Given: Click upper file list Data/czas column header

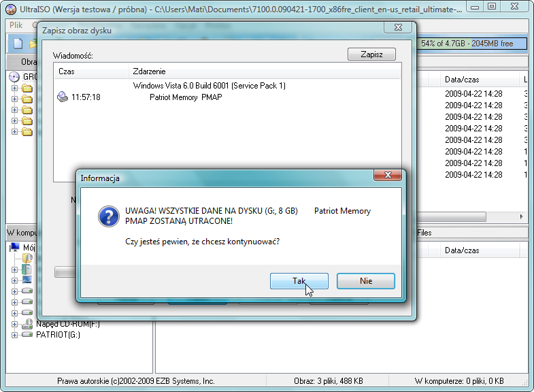Looking at the screenshot, I should 479,80.
